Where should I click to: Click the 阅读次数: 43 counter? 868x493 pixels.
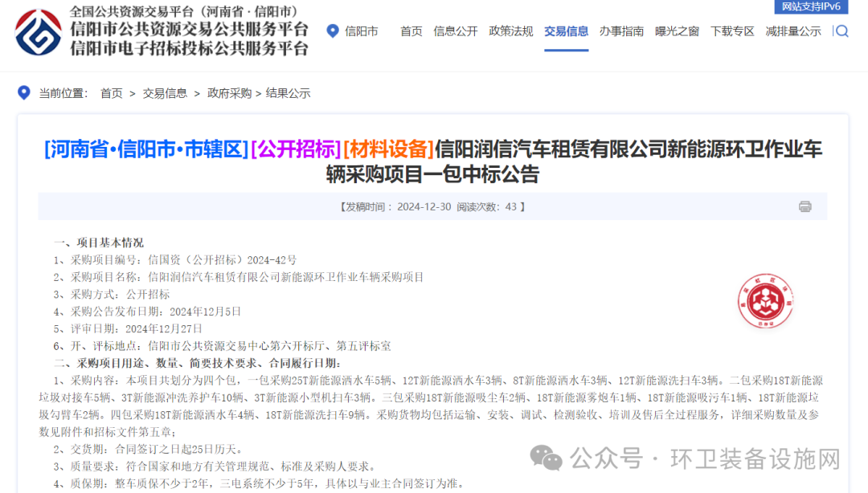486,207
